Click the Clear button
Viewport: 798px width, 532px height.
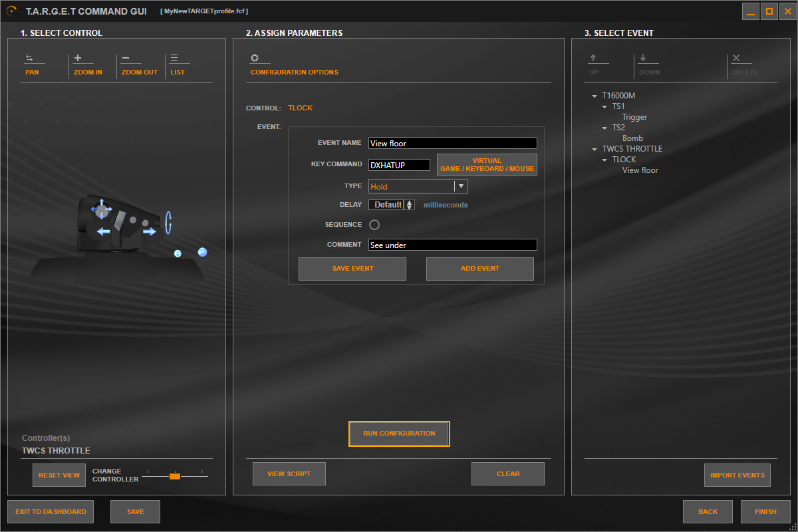[x=508, y=474]
